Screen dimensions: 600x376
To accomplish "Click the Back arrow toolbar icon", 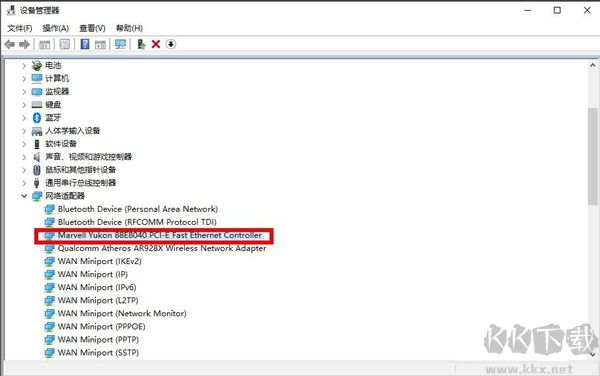I will click(x=10, y=44).
